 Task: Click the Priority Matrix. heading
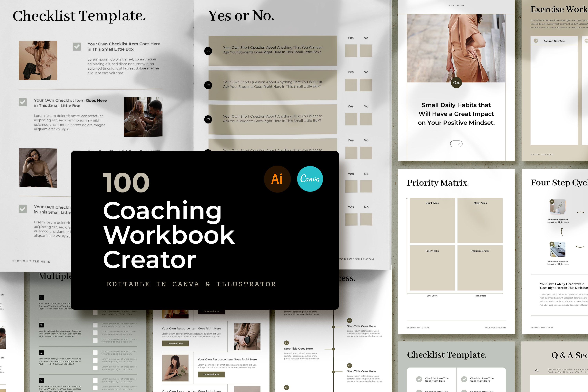(438, 183)
